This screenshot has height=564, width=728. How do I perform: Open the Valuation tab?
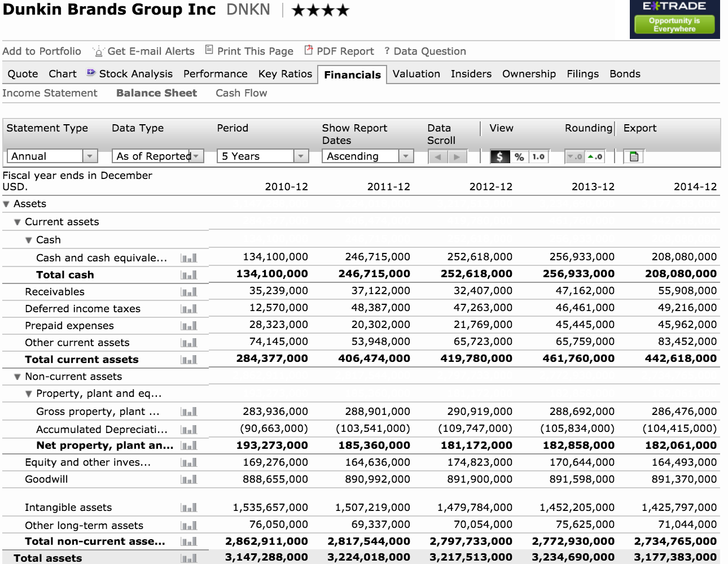tap(416, 74)
